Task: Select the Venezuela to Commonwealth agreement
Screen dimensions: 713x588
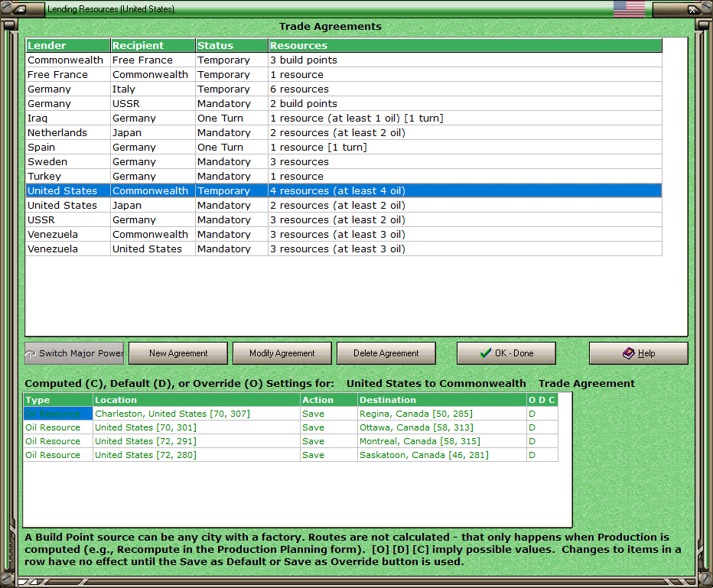Action: [343, 235]
